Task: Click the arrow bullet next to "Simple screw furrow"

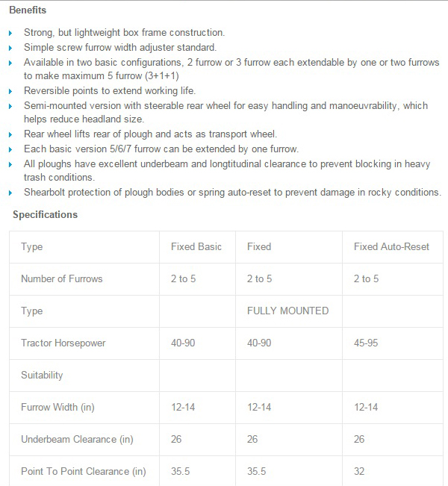Action: pos(10,48)
